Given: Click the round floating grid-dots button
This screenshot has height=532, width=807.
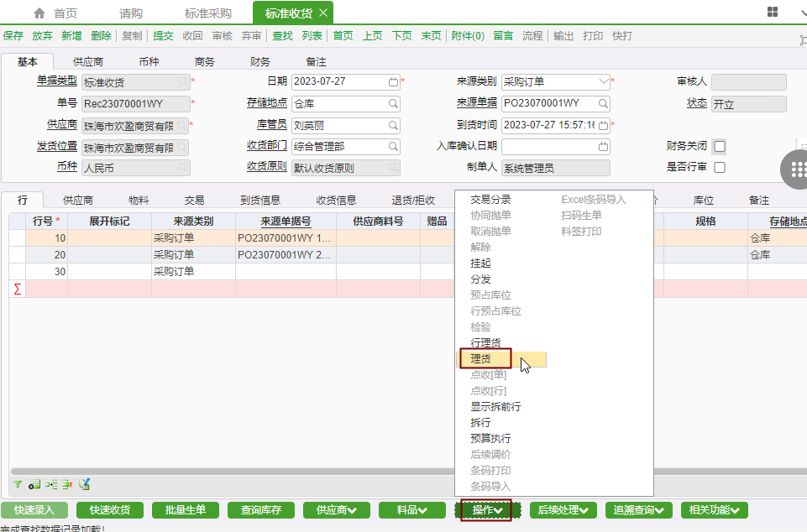Looking at the screenshot, I should tap(794, 170).
